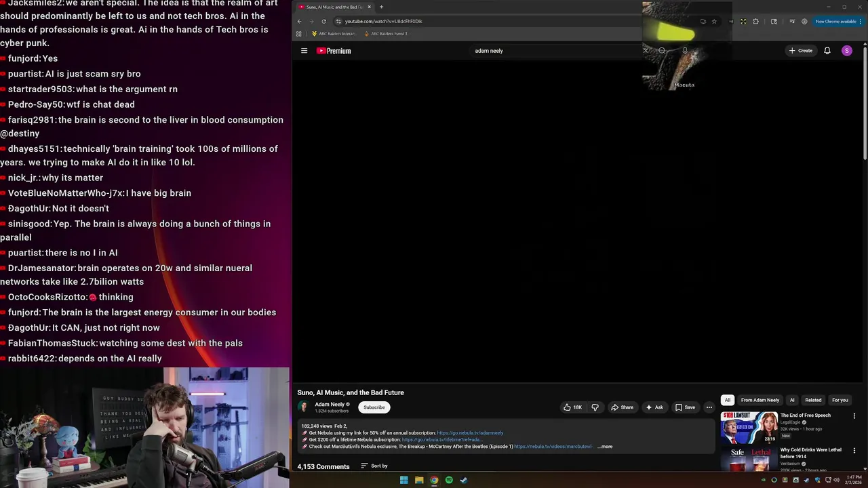
Task: Open The End of Free Speech thumbnail
Action: point(749,427)
